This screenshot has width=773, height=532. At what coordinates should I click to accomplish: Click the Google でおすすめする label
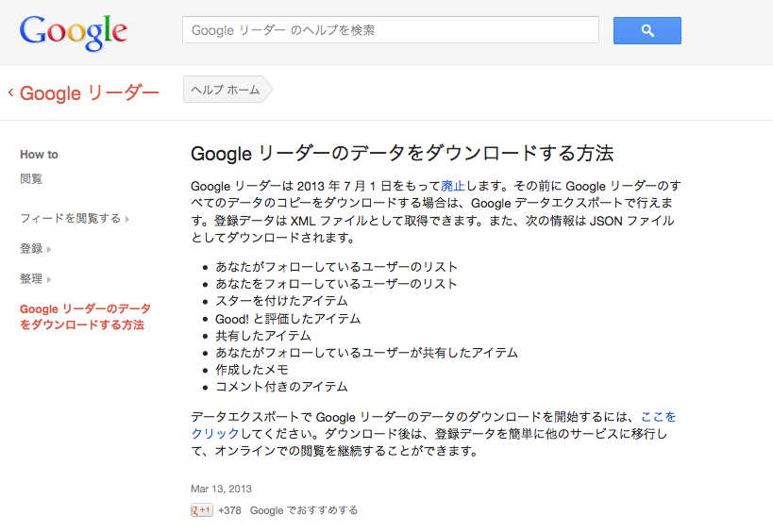point(304,510)
